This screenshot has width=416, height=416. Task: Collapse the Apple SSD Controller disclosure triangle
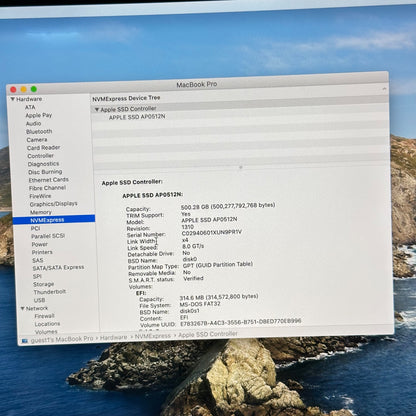[97, 109]
